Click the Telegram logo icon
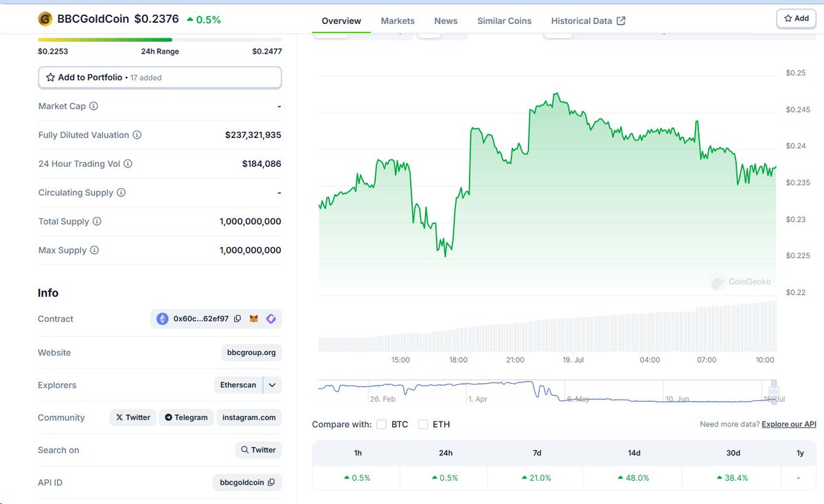Image resolution: width=824 pixels, height=504 pixels. tap(168, 417)
